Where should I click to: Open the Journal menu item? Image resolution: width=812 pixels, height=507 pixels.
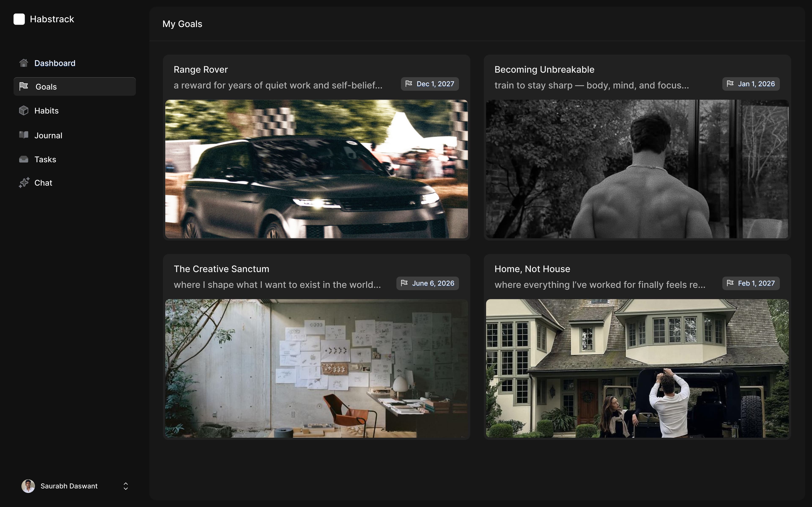[48, 135]
